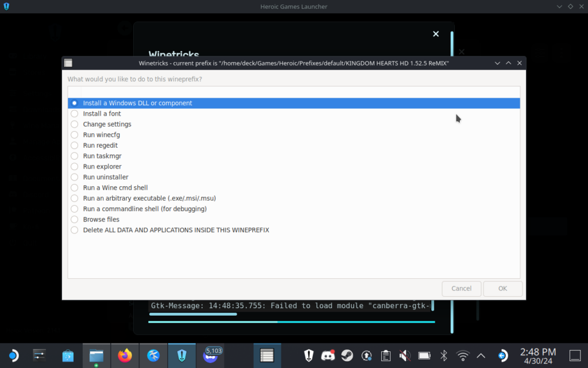Viewport: 588px width, 368px height.
Task: Open Steam from the system tray
Action: click(347, 355)
